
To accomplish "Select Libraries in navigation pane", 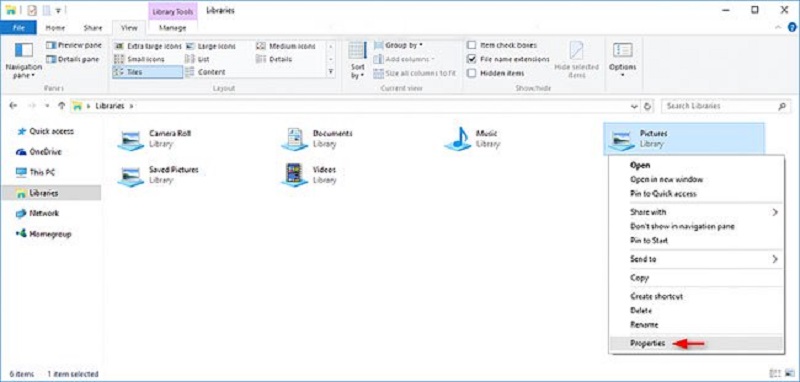I will 51,193.
